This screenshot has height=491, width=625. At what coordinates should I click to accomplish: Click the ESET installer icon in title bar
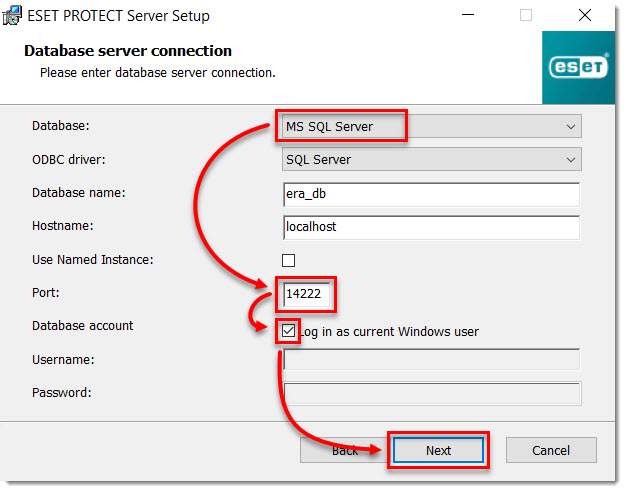coord(12,16)
